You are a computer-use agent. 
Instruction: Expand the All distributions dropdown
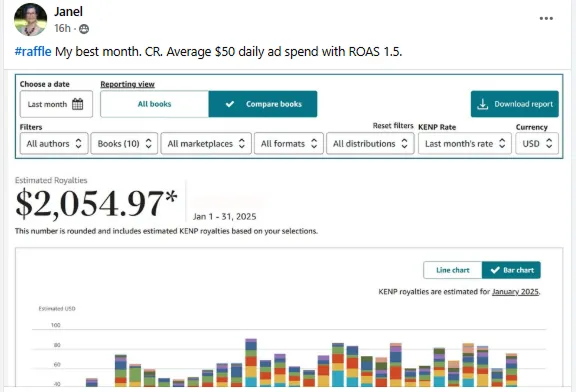point(370,144)
